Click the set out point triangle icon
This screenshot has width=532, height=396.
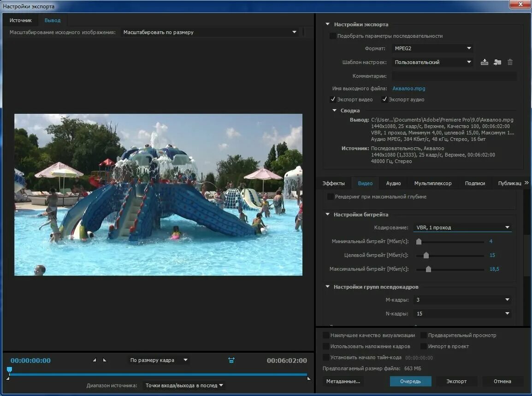tap(105, 360)
